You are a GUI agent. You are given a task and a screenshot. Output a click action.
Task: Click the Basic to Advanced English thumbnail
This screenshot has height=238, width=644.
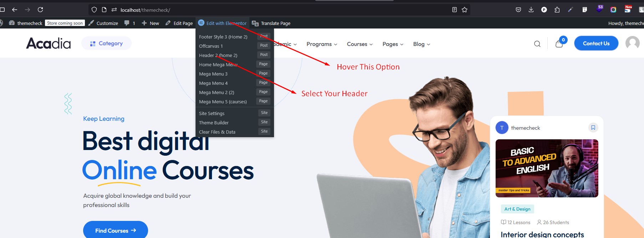point(547,168)
